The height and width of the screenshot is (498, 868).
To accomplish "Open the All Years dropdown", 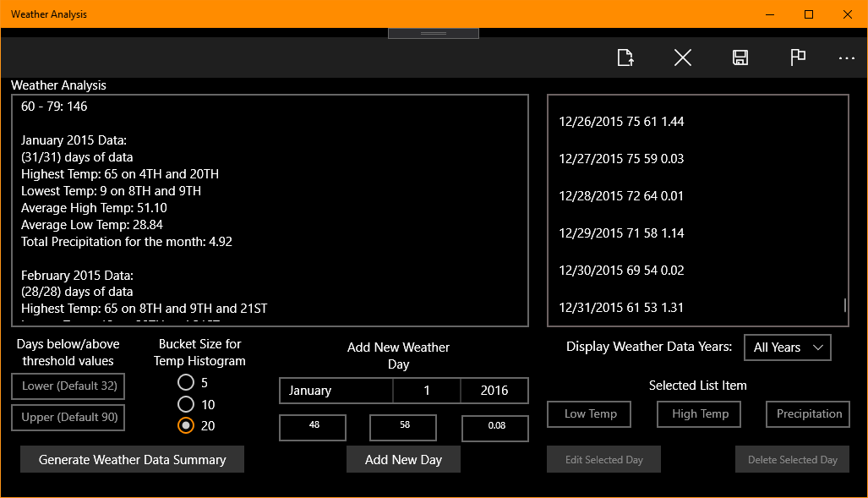I will [787, 348].
